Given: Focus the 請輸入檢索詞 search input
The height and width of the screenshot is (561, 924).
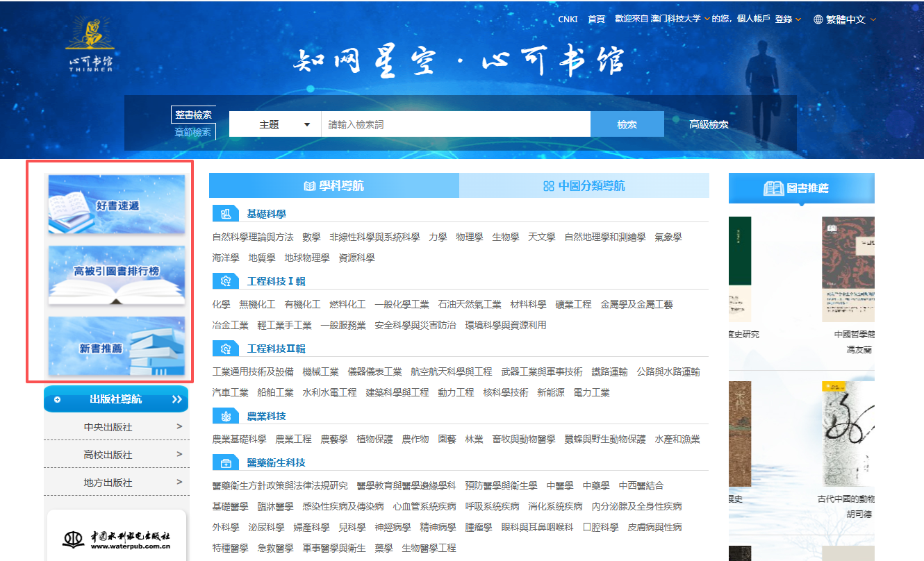Looking at the screenshot, I should point(456,125).
